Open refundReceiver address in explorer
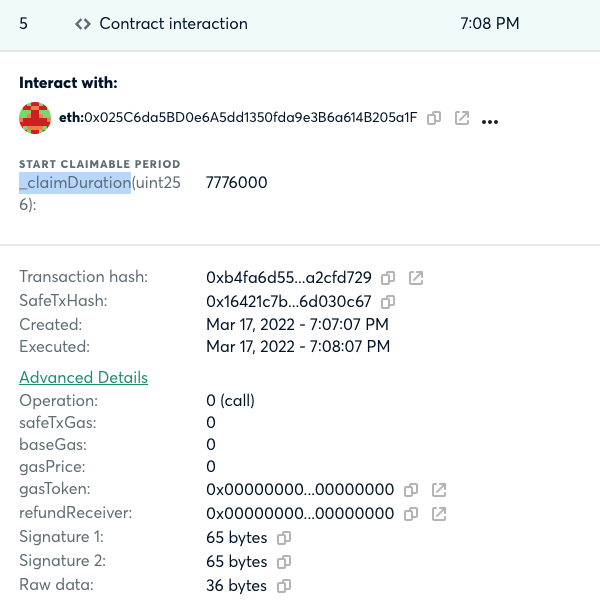The width and height of the screenshot is (600, 615). click(x=438, y=514)
